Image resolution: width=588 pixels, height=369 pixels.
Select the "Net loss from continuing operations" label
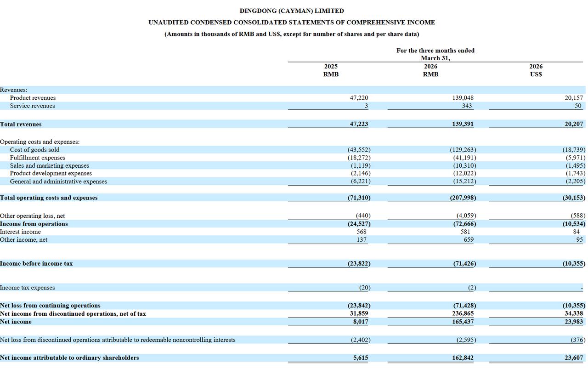(50, 306)
